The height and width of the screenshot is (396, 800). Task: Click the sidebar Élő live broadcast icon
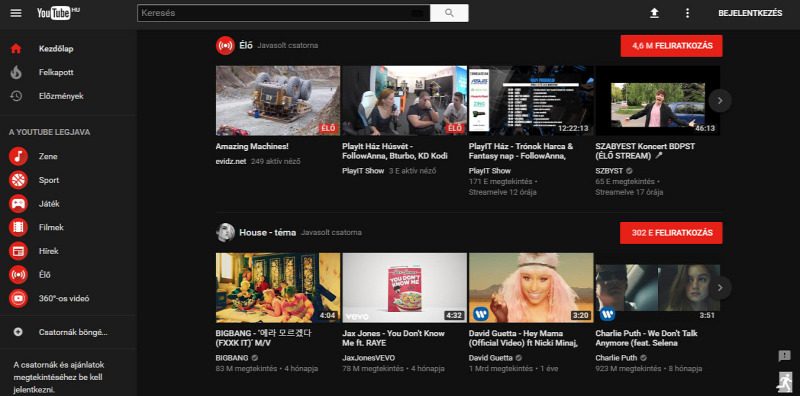18,275
